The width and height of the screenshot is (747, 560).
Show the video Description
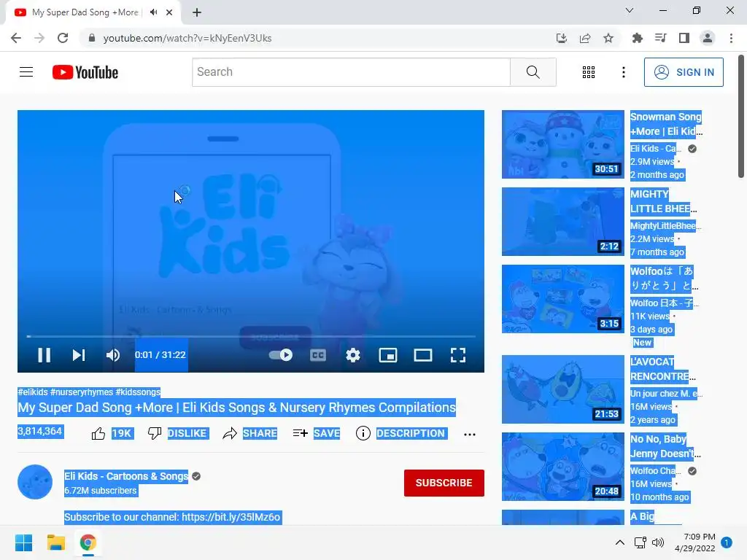point(400,433)
